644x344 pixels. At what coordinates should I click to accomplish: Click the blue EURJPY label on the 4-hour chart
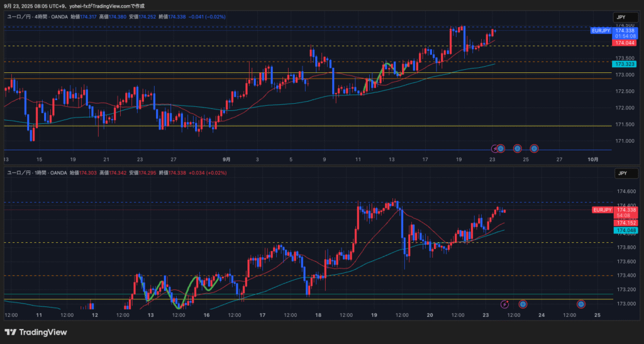coord(602,30)
